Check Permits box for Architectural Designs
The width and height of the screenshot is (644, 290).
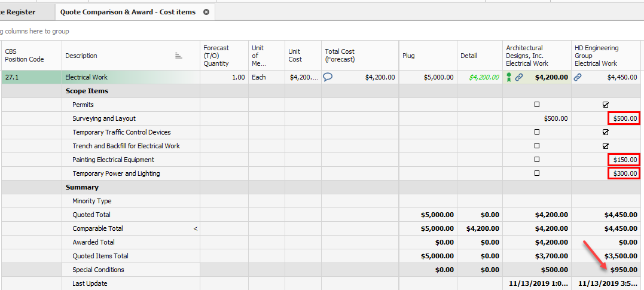tap(537, 105)
